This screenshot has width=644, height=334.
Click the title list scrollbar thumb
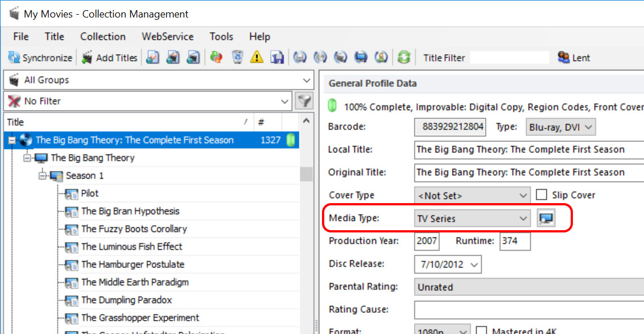pyautogui.click(x=306, y=174)
